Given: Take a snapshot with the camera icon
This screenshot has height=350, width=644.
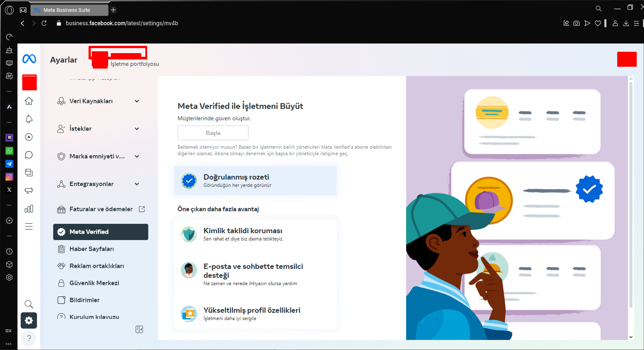Looking at the screenshot, I should 576,23.
